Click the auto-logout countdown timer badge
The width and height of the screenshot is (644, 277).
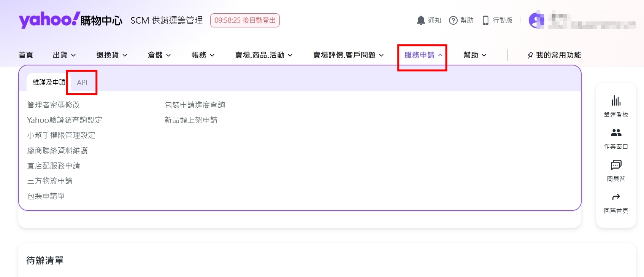[245, 21]
